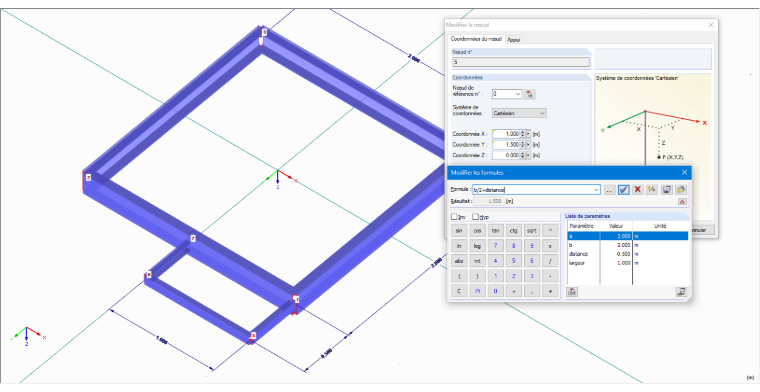Open the reference node number dropdown
This screenshot has height=392, width=760.
coord(518,94)
